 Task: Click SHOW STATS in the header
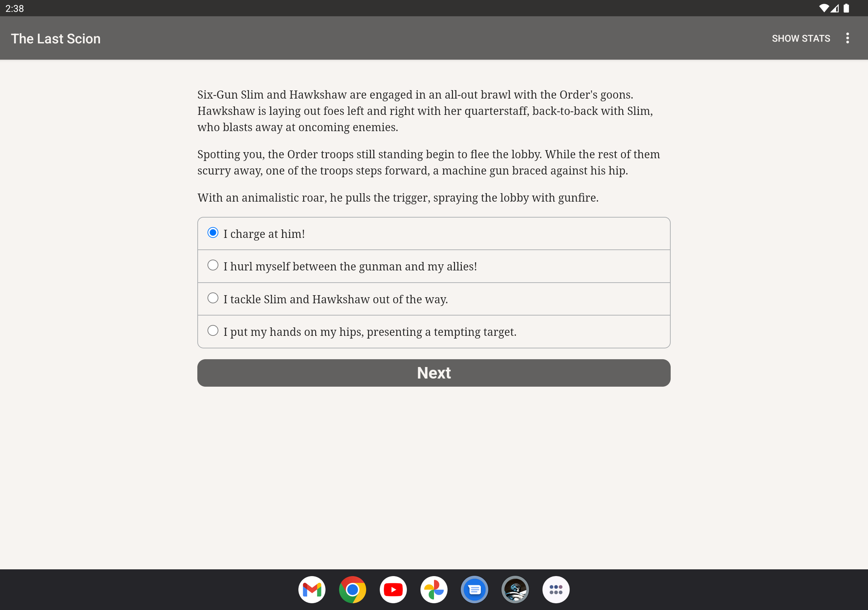coord(801,38)
